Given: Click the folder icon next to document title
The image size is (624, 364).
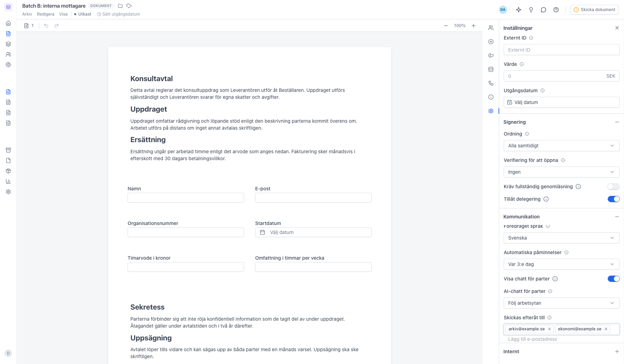Looking at the screenshot, I should 120,6.
